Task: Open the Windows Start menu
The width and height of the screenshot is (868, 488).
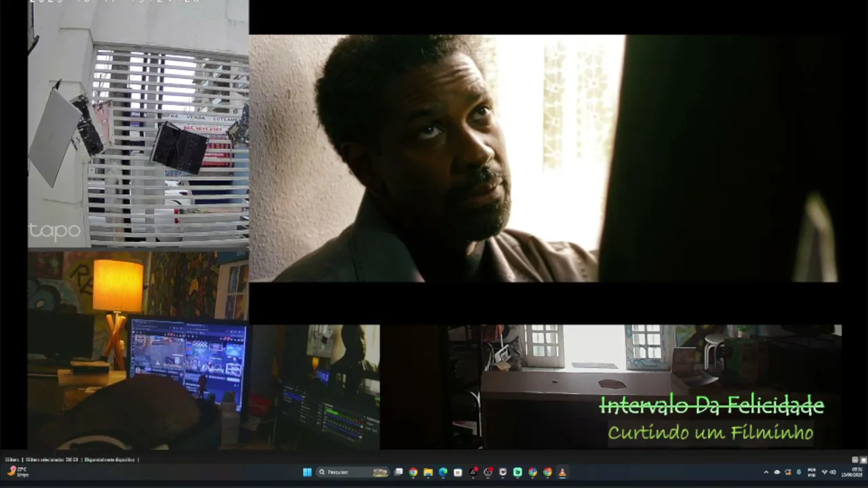Action: click(x=307, y=472)
